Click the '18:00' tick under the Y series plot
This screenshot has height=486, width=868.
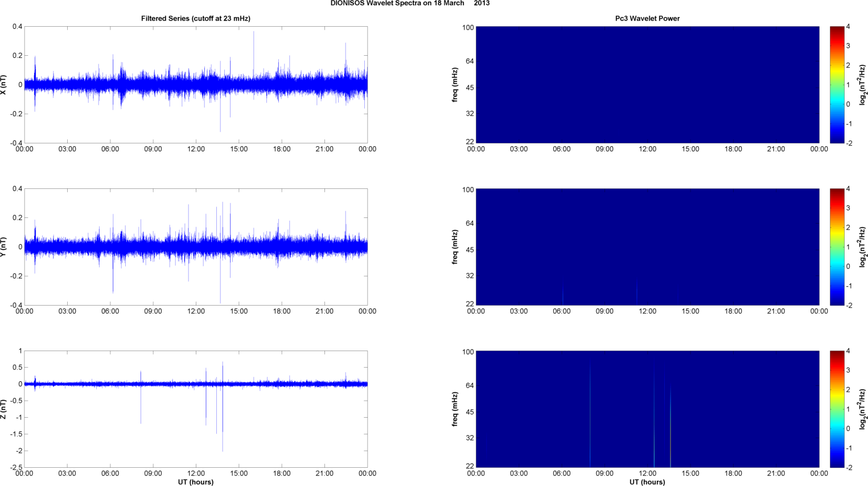coord(282,311)
